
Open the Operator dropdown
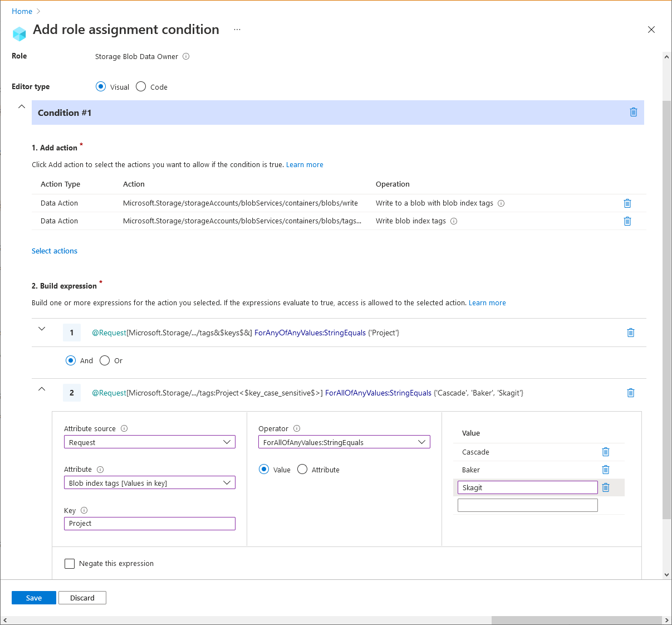click(x=344, y=442)
